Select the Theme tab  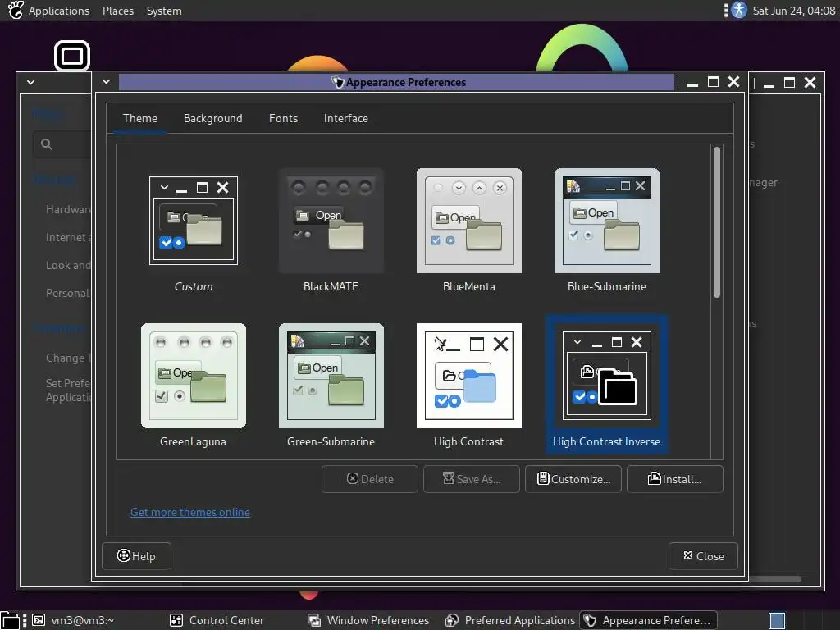point(139,118)
